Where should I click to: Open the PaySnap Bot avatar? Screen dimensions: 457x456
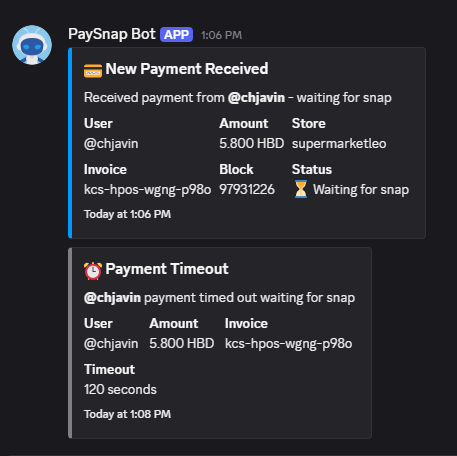pyautogui.click(x=32, y=45)
